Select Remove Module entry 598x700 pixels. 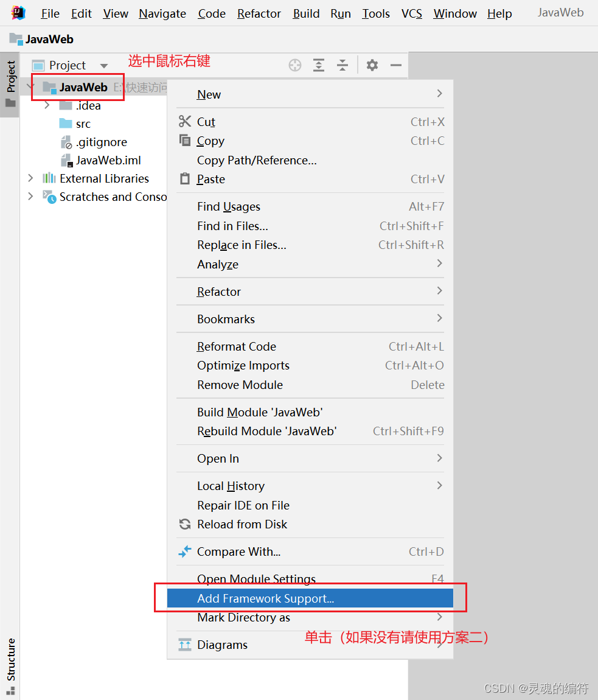click(310, 385)
